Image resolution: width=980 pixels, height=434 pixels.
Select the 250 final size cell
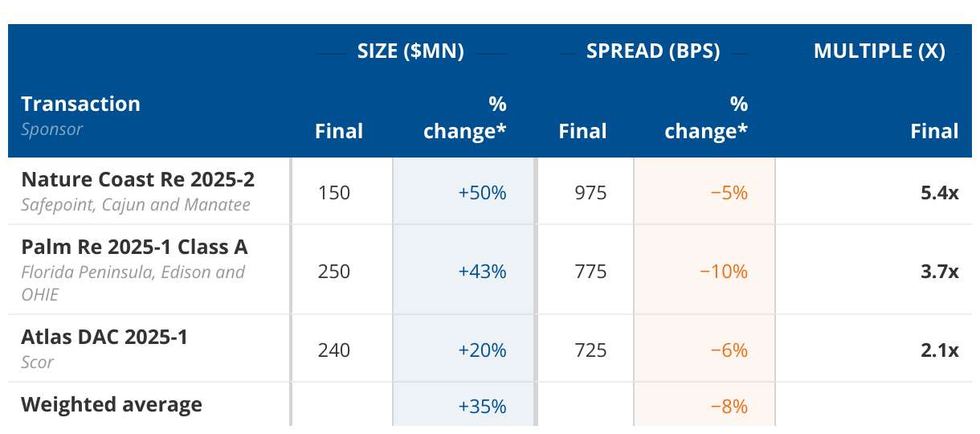[x=334, y=272]
